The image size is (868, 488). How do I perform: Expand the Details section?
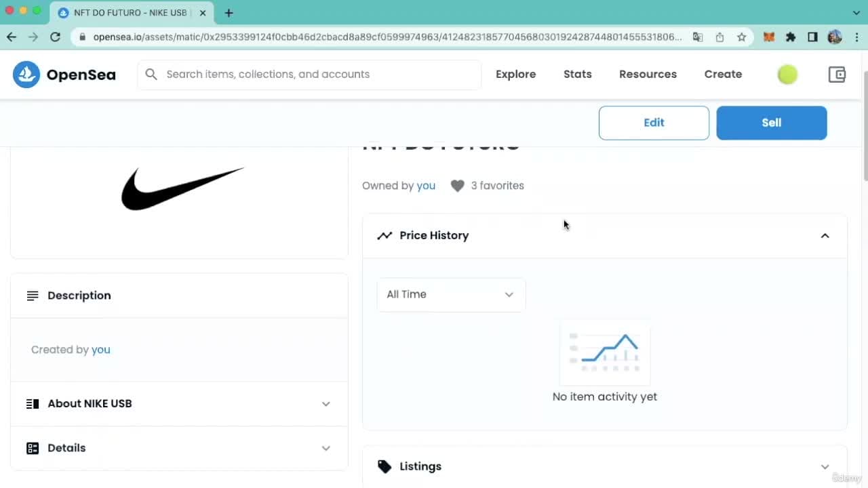pyautogui.click(x=325, y=448)
